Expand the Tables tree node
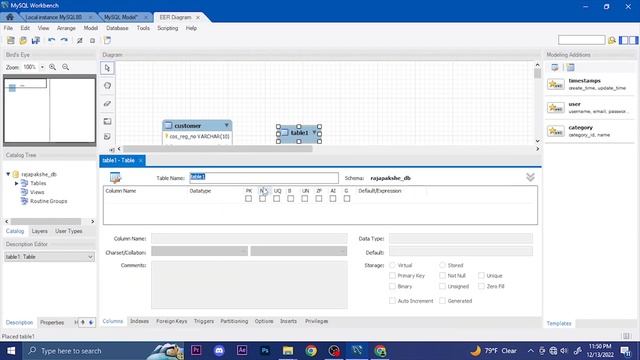Screen dimensions: 640x360 tap(16, 183)
